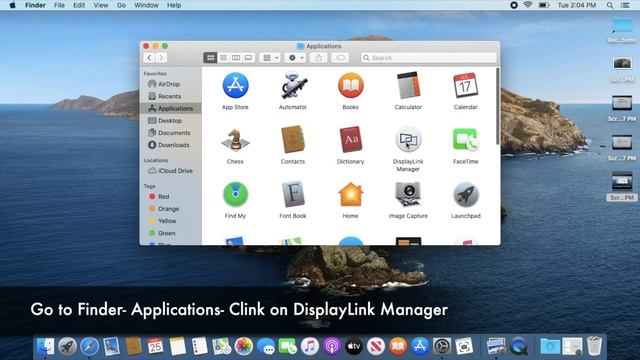Select Applications in the Finder sidebar
Screen dimensions: 640x360
170,108
